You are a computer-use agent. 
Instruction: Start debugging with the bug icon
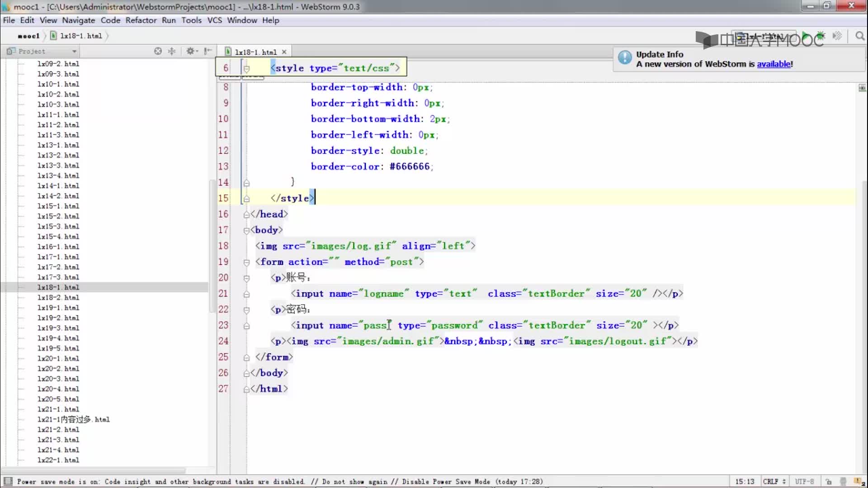click(x=821, y=36)
